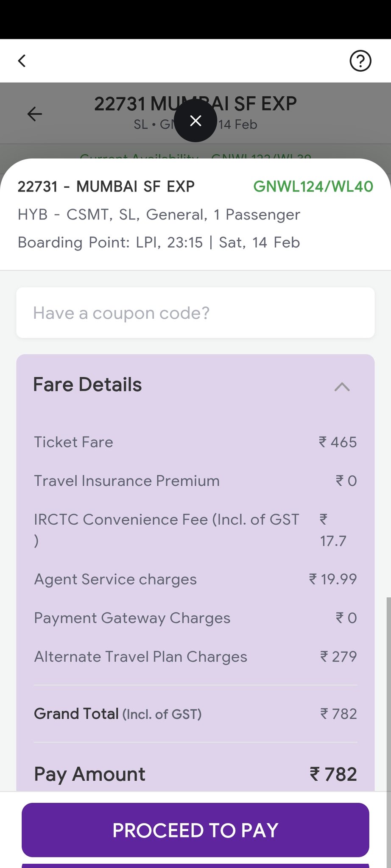The height and width of the screenshot is (868, 391).
Task: Tap the top-left back chevron
Action: click(22, 61)
